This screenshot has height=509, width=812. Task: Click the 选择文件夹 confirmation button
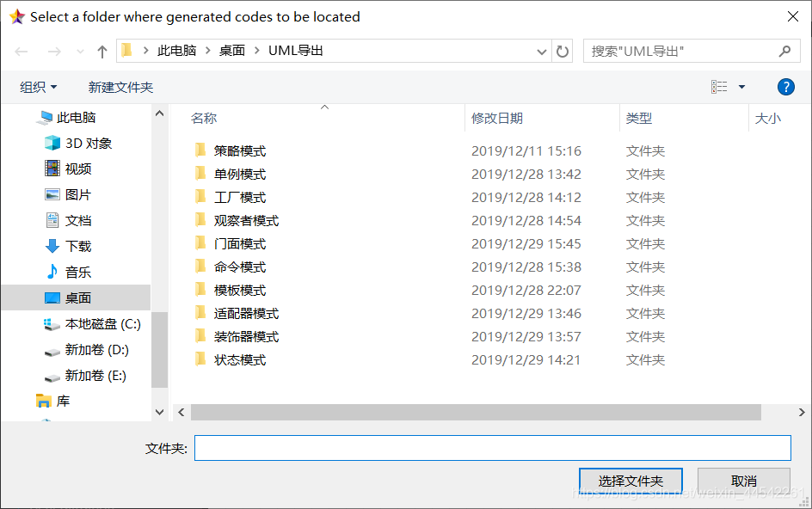[631, 480]
